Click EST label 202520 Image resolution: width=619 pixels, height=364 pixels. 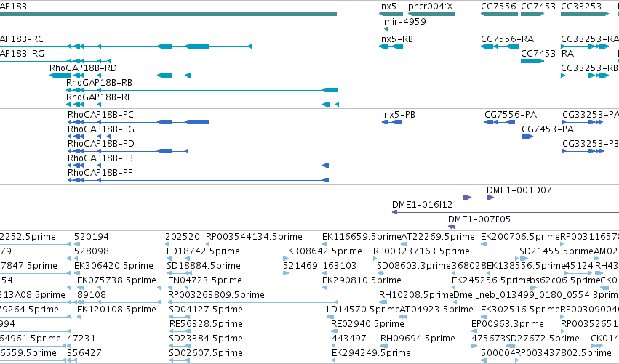183,237
